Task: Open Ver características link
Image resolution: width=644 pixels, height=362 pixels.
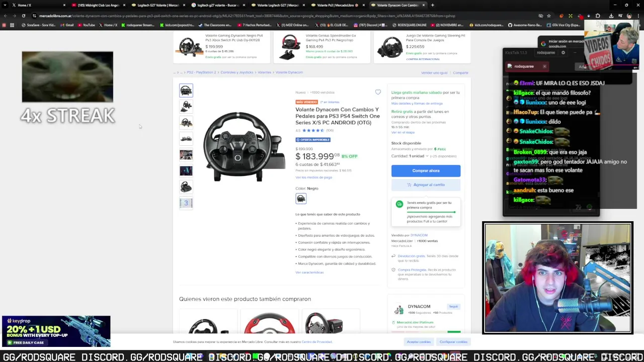Action: (309, 272)
